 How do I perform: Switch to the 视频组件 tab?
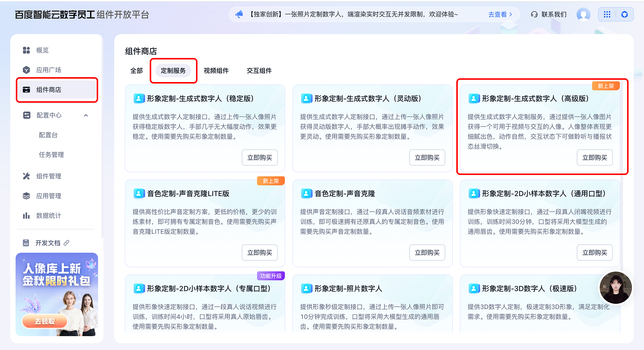216,71
